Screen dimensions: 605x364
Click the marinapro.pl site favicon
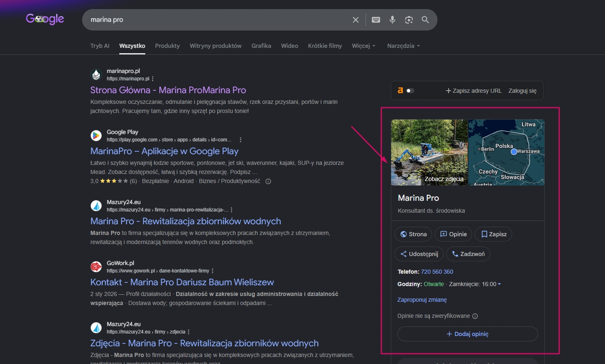coord(96,75)
